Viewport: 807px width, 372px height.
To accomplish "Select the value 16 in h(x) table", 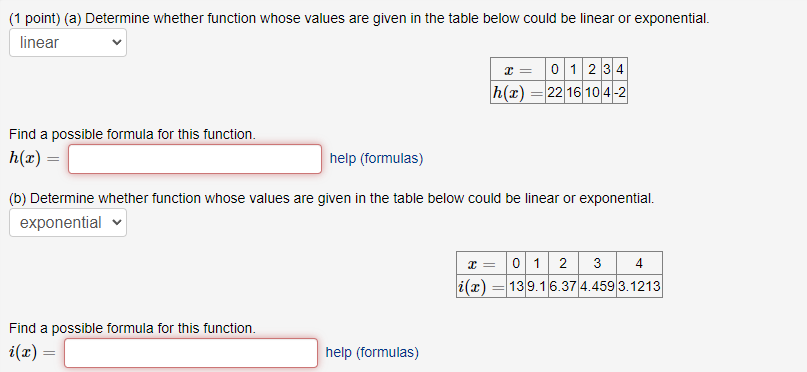I will tap(574, 93).
